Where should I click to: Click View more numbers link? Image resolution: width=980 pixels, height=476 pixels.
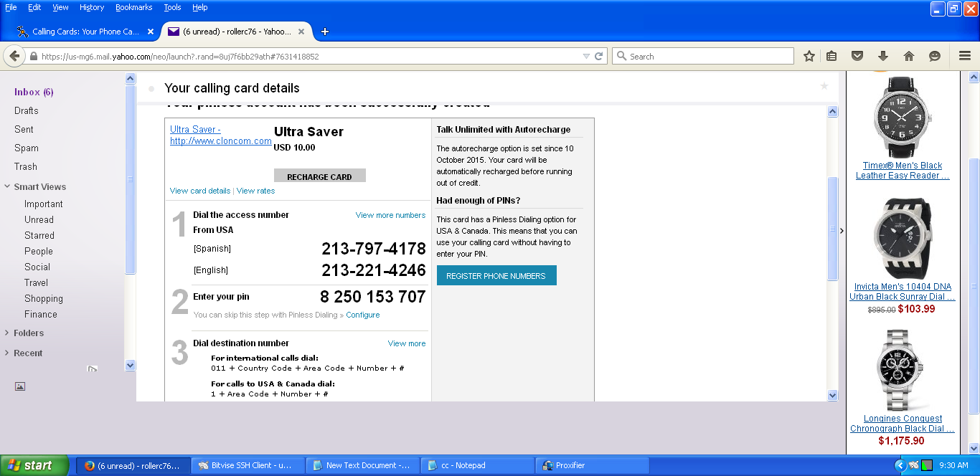pos(390,215)
